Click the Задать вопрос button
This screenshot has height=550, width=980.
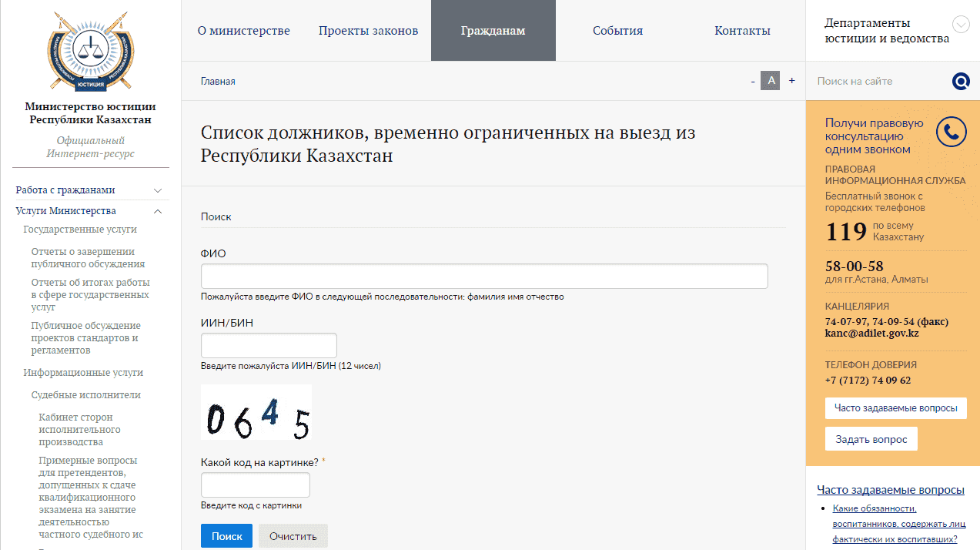(x=871, y=439)
